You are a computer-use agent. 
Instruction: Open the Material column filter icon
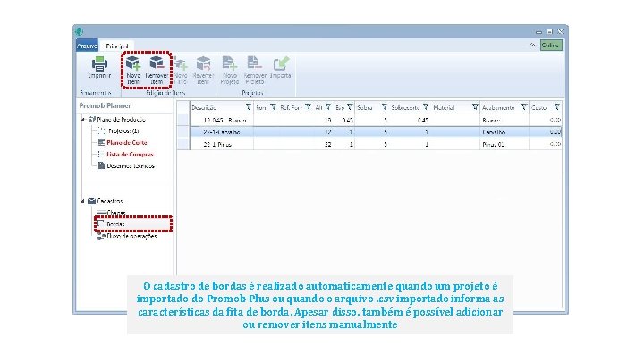click(x=475, y=107)
